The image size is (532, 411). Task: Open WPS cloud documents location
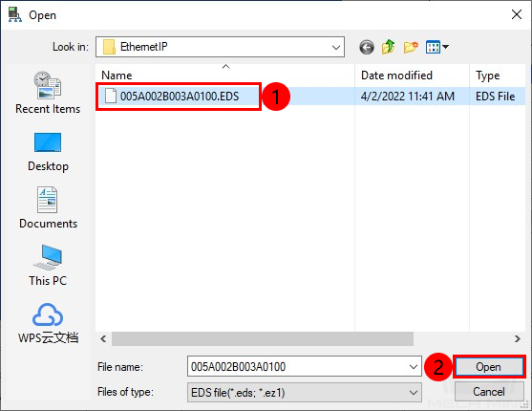coord(48,323)
